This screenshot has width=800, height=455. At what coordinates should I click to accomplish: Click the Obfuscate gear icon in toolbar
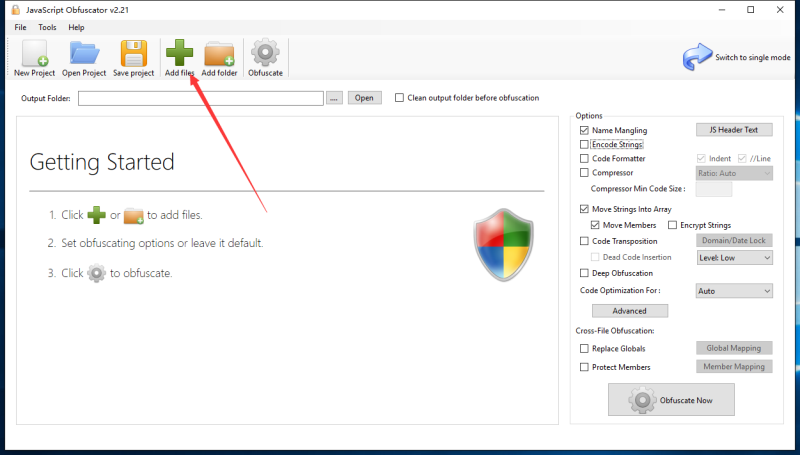[x=265, y=56]
